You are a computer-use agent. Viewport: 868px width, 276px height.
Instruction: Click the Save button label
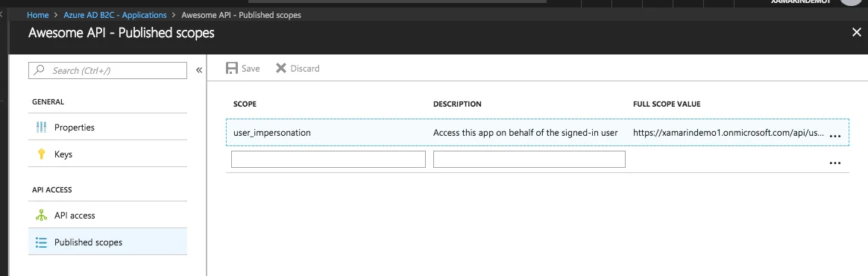coord(251,68)
